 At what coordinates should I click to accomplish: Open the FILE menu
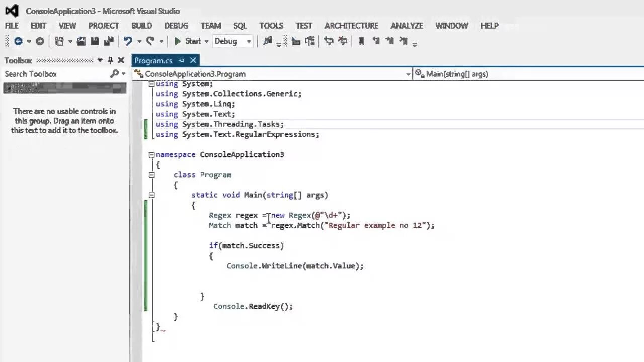pyautogui.click(x=12, y=26)
